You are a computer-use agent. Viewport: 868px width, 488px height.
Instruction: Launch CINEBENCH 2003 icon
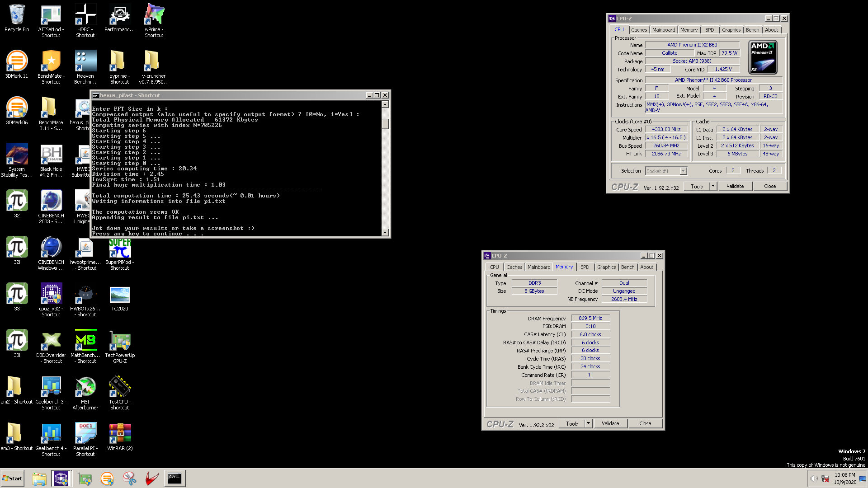[x=51, y=206]
